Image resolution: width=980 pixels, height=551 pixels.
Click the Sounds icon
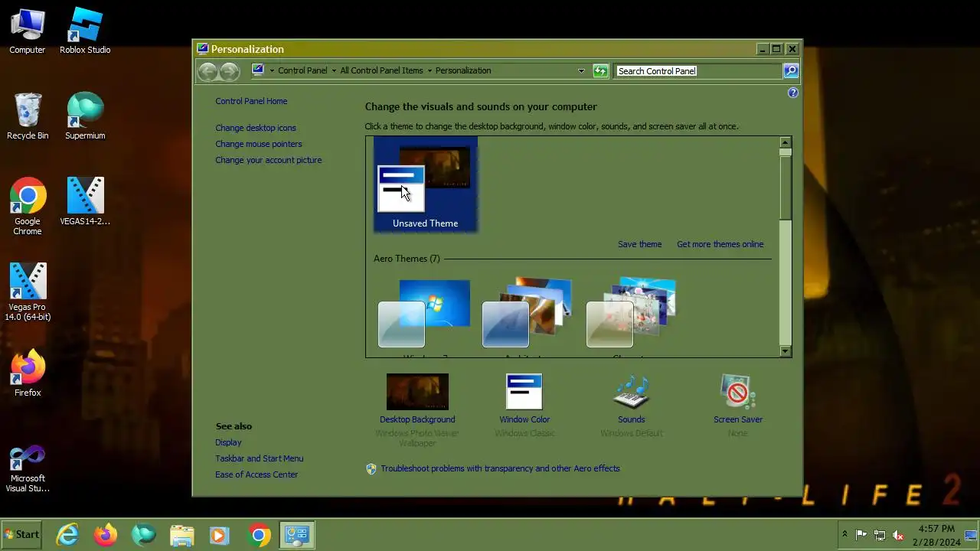(632, 392)
